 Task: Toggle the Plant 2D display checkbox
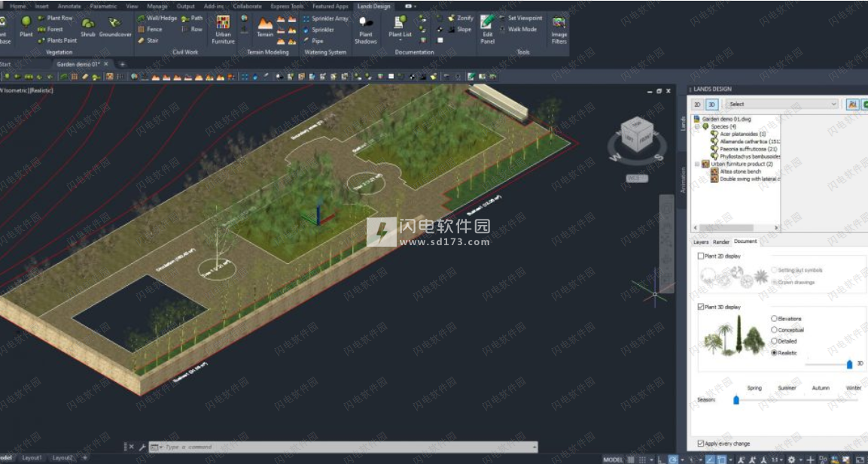[702, 256]
